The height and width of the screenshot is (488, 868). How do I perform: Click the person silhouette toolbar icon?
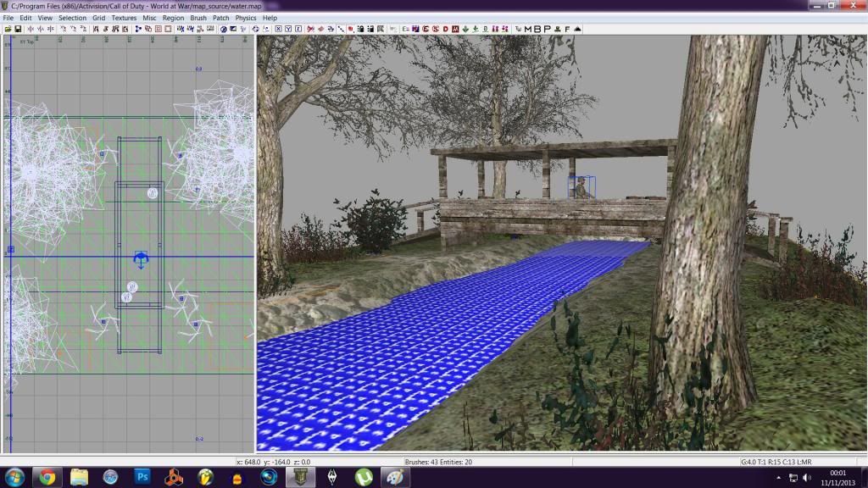click(x=558, y=29)
